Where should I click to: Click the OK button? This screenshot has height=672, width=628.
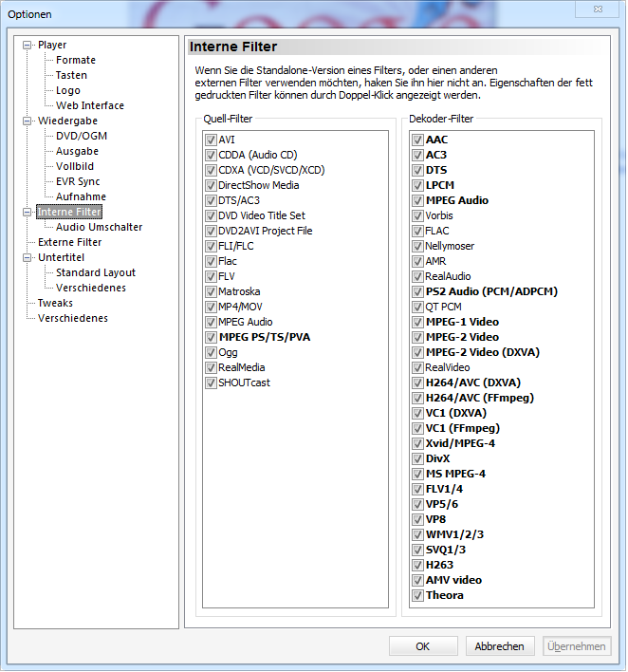tap(423, 645)
